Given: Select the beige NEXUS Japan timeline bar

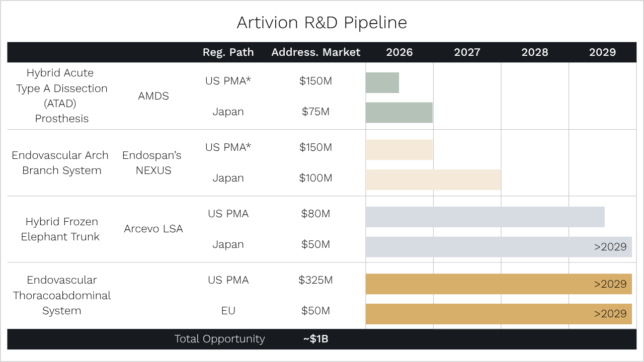Looking at the screenshot, I should (x=433, y=179).
